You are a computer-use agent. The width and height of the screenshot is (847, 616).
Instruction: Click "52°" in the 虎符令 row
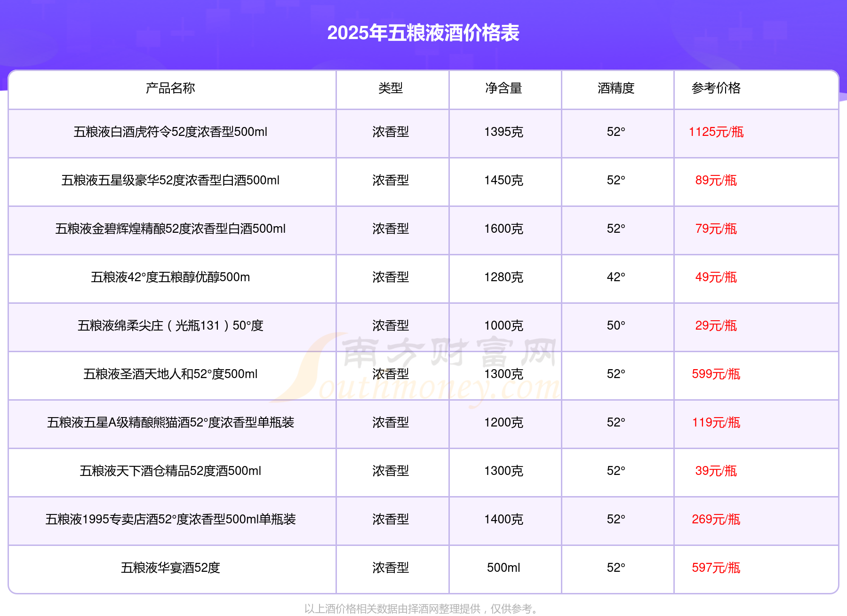pyautogui.click(x=616, y=132)
